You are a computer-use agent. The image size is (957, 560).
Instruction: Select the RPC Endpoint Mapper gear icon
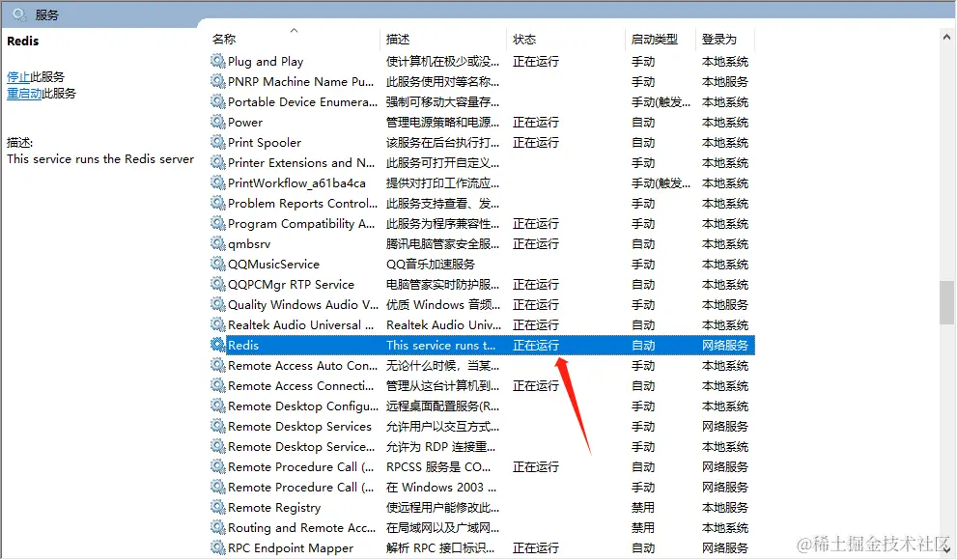tap(218, 547)
